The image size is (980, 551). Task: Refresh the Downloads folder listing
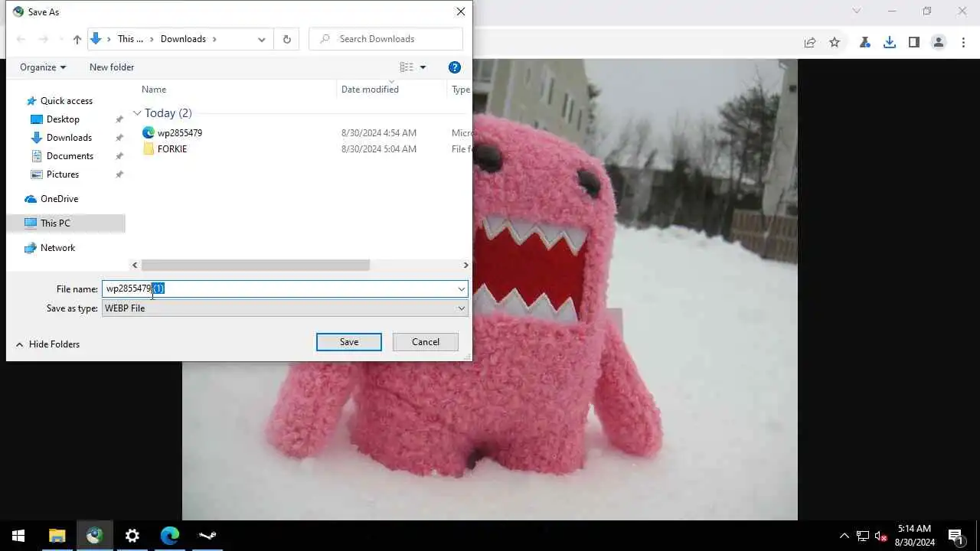coord(286,39)
